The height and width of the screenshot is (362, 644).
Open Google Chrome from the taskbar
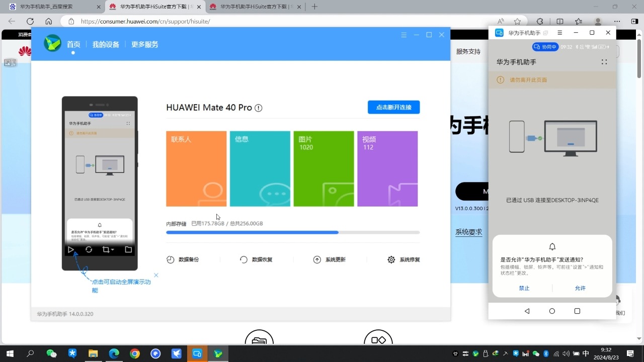tap(134, 353)
